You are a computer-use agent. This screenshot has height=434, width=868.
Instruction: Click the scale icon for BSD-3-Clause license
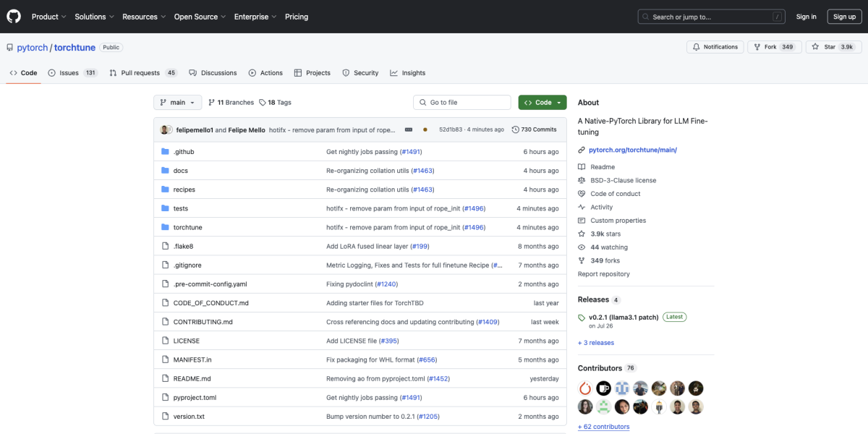point(582,180)
